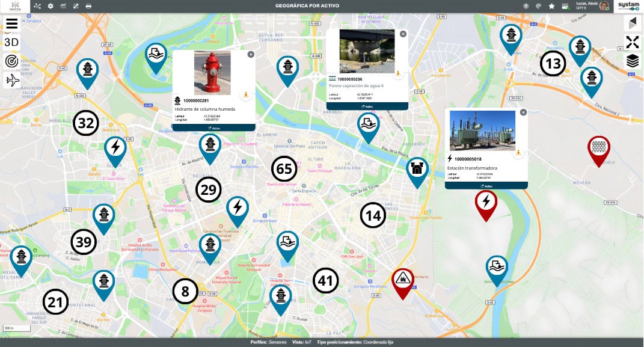Viewport: 644px width, 347px height.
Task: Close the Estación transformadora popup
Action: coord(523,112)
